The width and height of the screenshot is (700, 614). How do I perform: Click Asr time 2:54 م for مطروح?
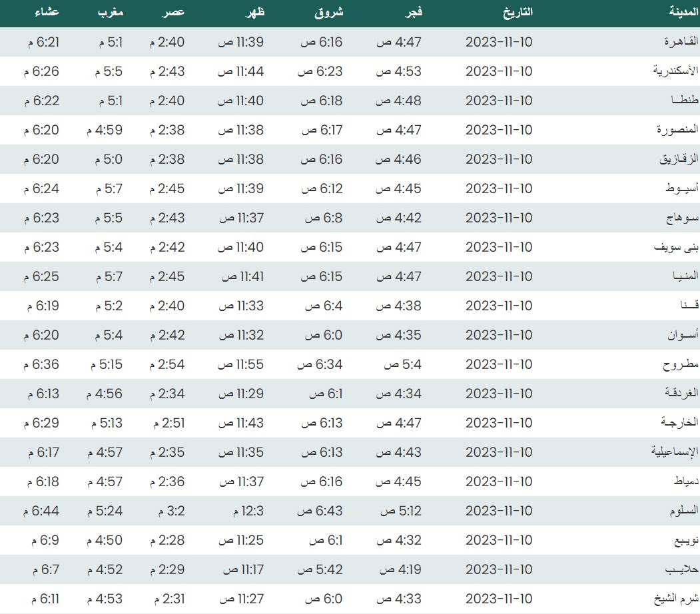tap(167, 364)
